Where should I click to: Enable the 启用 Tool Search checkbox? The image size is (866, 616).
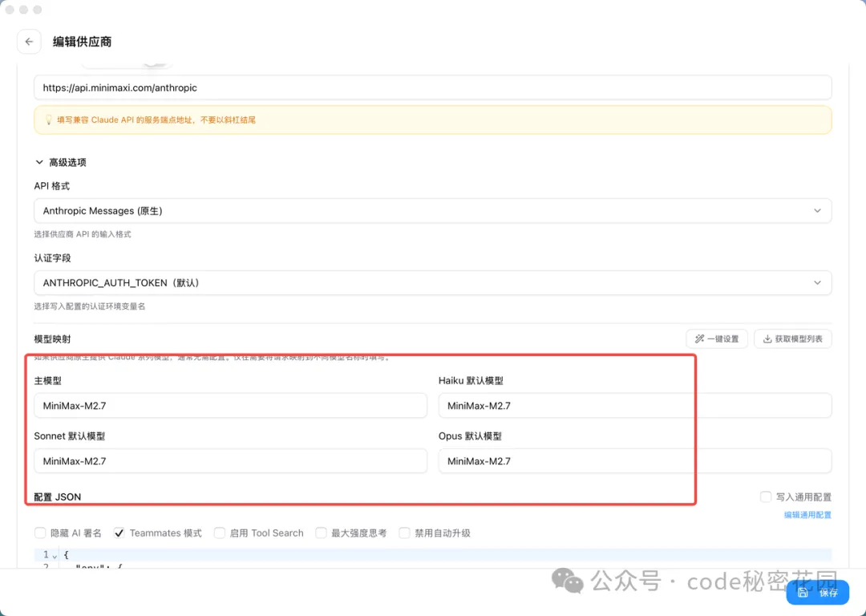coord(219,533)
